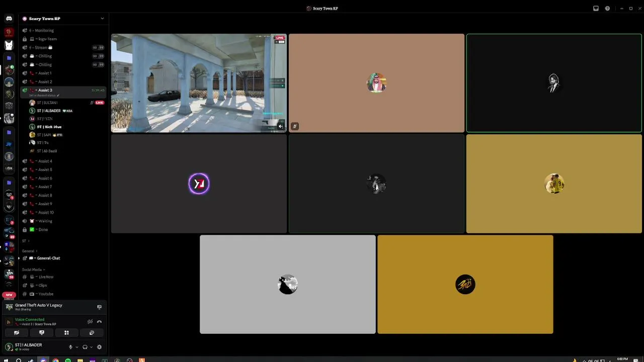Open Discord user settings gear

[x=99, y=347]
